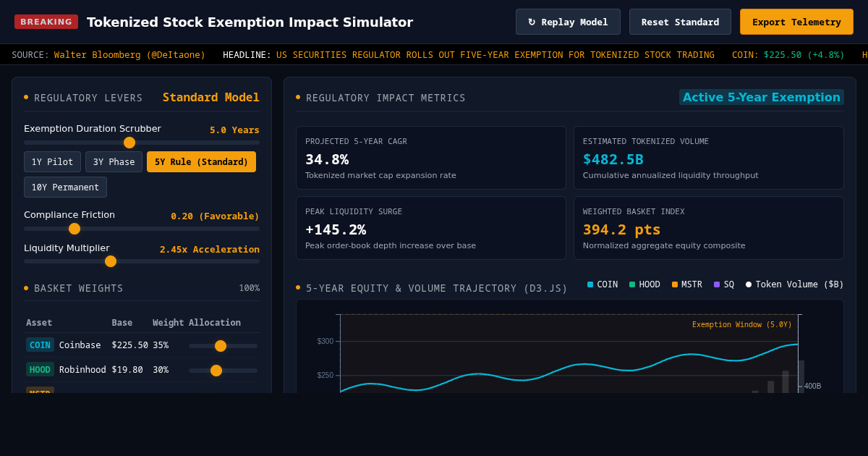
Task: Click the 30% weight cell for HOOD
Action: (161, 370)
